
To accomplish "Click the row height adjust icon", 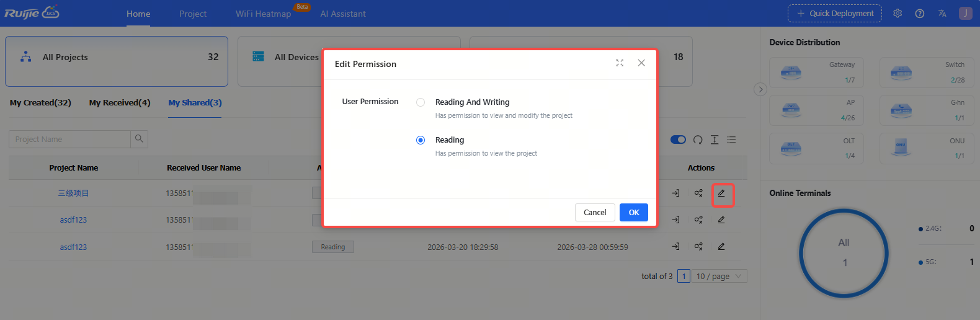I will 715,140.
